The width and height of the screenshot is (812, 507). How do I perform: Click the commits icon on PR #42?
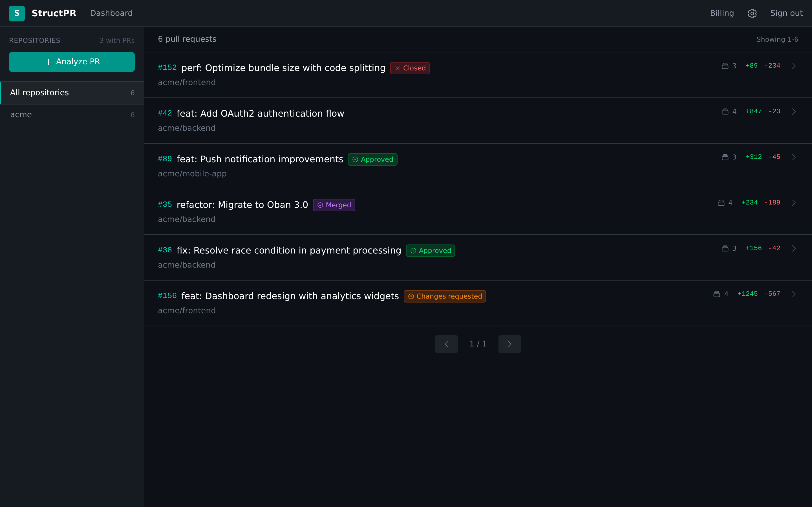click(725, 111)
